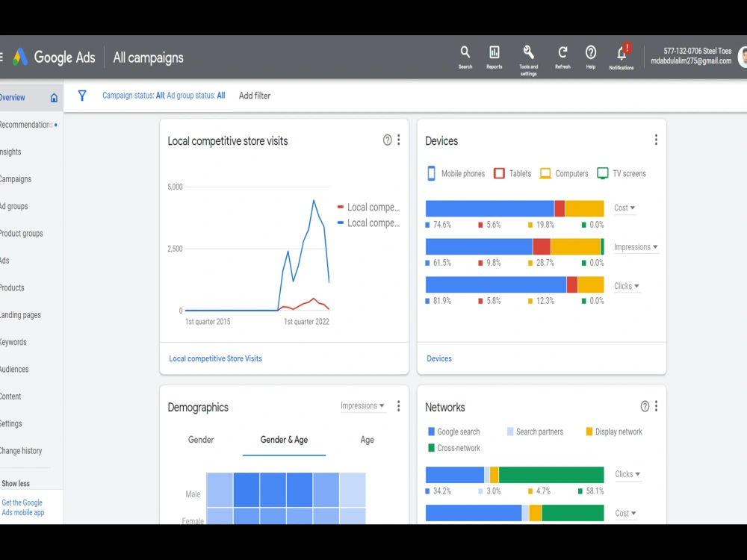Click the Search partners legend swatch
This screenshot has height=560, width=747.
pyautogui.click(x=510, y=432)
